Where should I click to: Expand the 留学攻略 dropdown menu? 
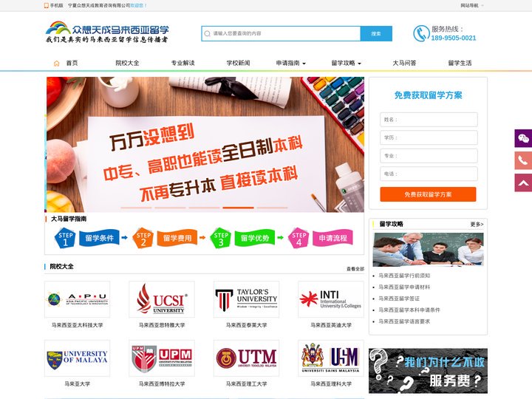[346, 63]
